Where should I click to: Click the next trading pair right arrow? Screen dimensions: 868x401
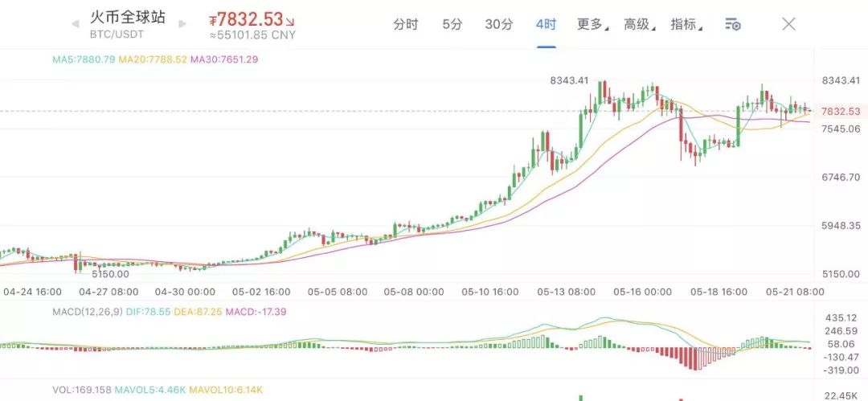182,24
